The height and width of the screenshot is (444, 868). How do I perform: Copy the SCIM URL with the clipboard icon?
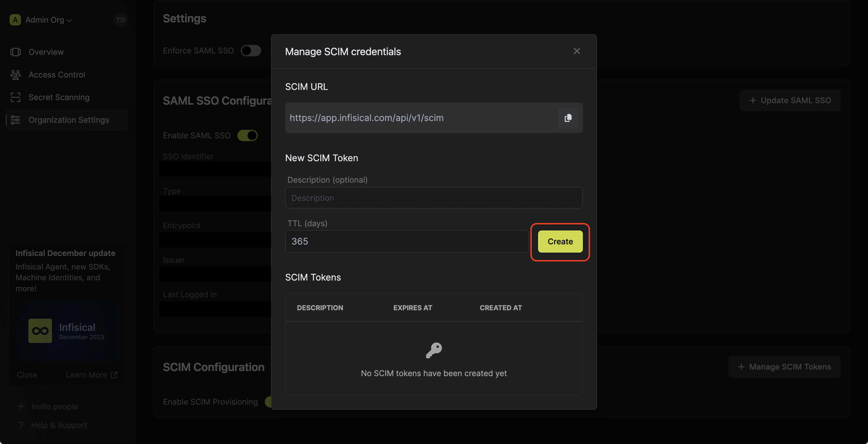568,118
